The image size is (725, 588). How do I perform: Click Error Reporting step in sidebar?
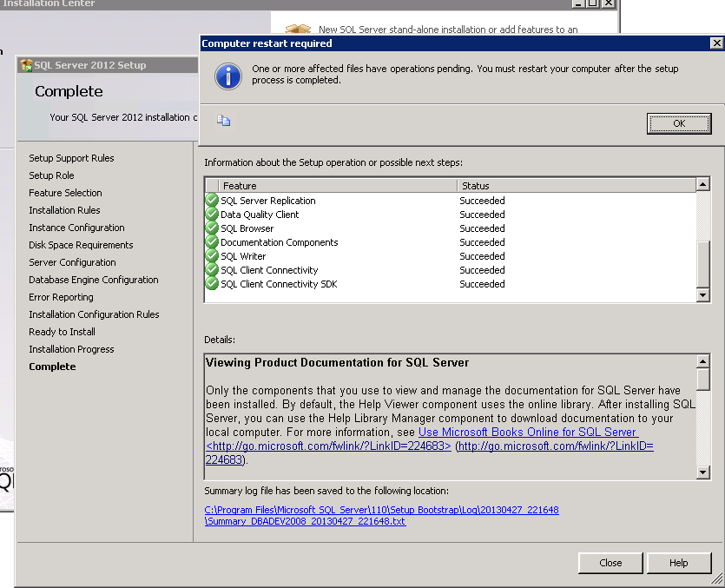click(61, 297)
